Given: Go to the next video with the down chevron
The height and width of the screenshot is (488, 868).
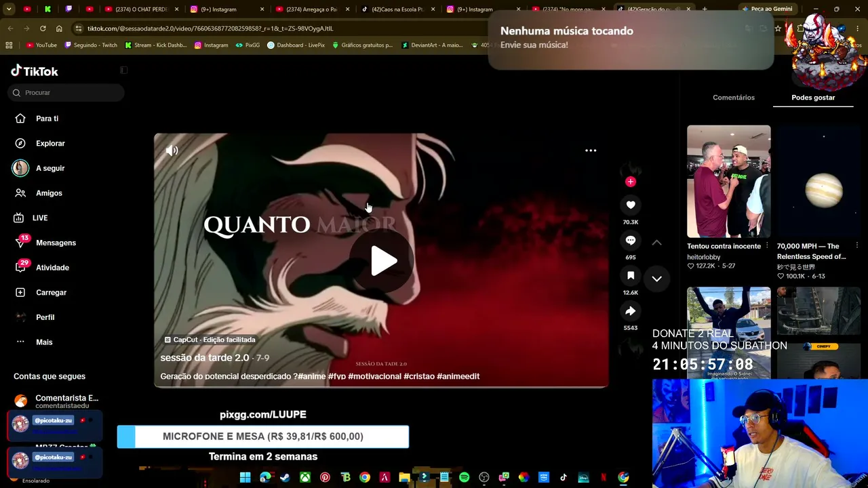Looking at the screenshot, I should 656,279.
